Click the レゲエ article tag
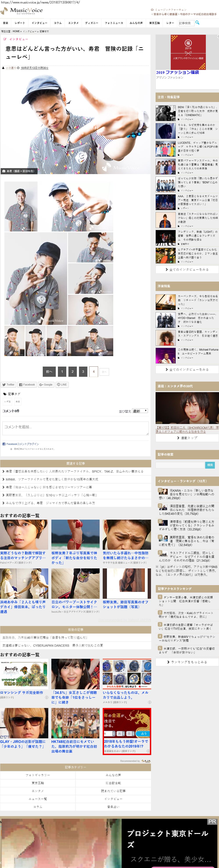The image size is (219, 868). click(x=7, y=401)
